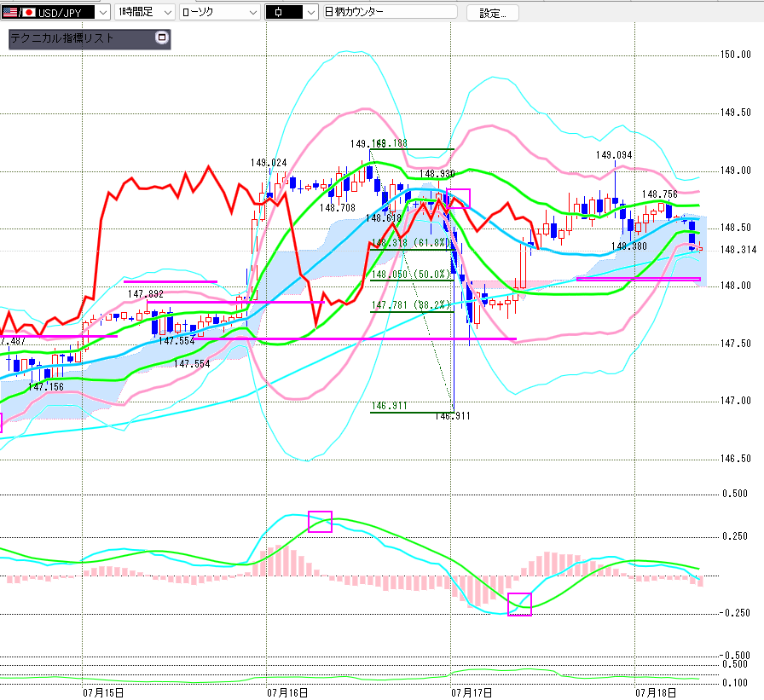Click the 148.00 price axis label
The width and height of the screenshot is (764, 700).
736,286
